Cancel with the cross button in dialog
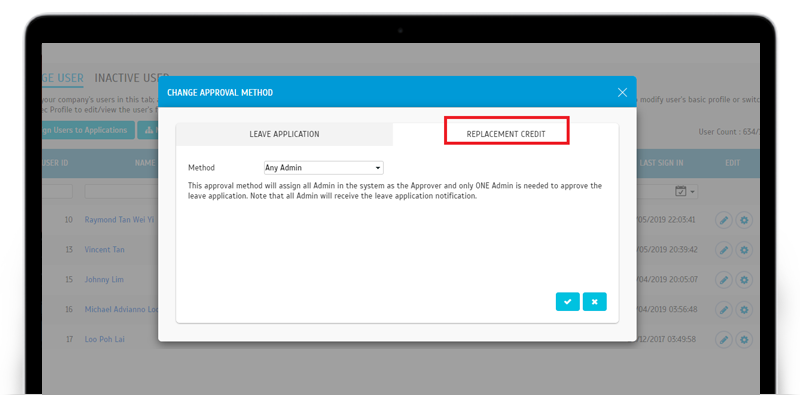 pyautogui.click(x=594, y=302)
